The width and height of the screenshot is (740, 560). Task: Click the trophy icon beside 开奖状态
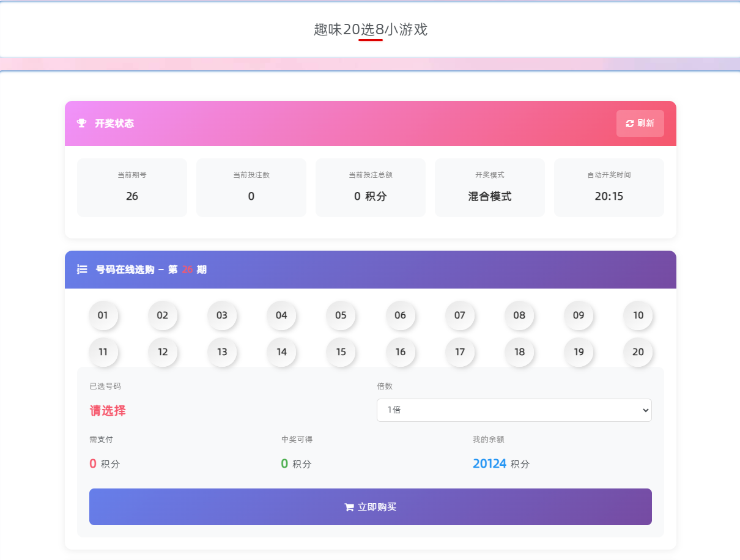(x=81, y=123)
